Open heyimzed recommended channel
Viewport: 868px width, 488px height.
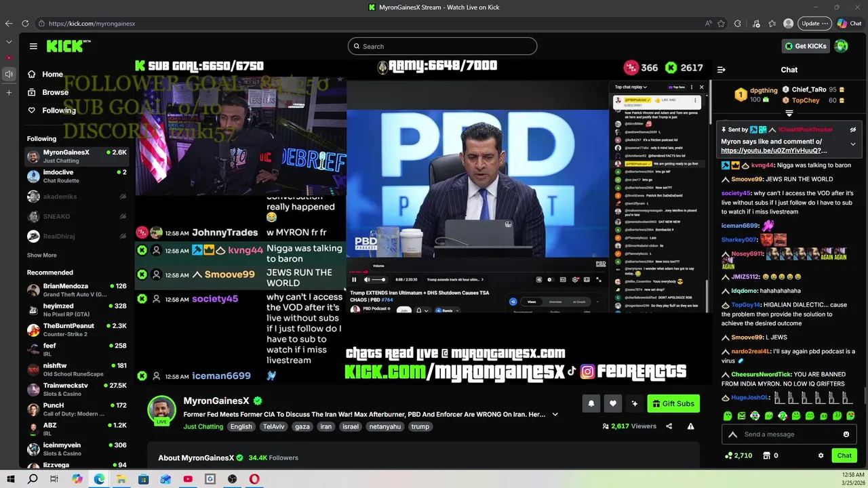coord(77,310)
